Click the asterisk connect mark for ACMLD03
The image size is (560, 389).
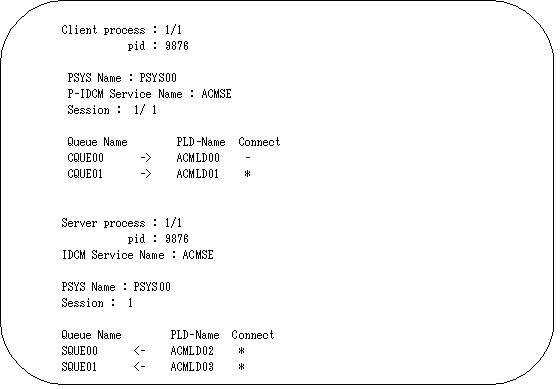241,367
